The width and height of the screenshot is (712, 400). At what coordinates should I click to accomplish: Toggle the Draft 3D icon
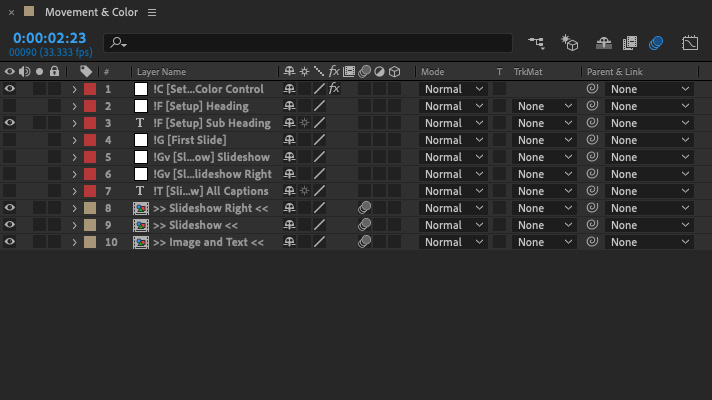569,43
